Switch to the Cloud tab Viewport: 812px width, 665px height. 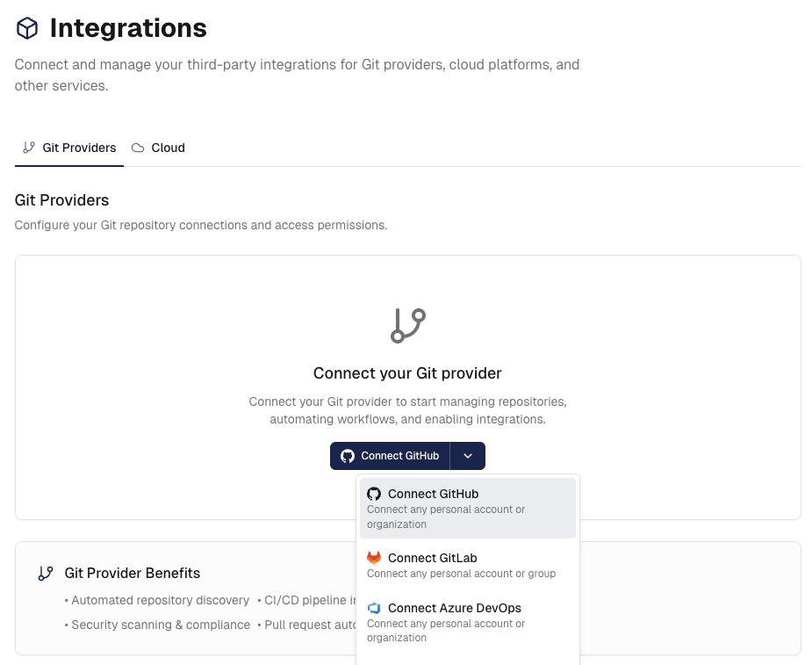(159, 148)
